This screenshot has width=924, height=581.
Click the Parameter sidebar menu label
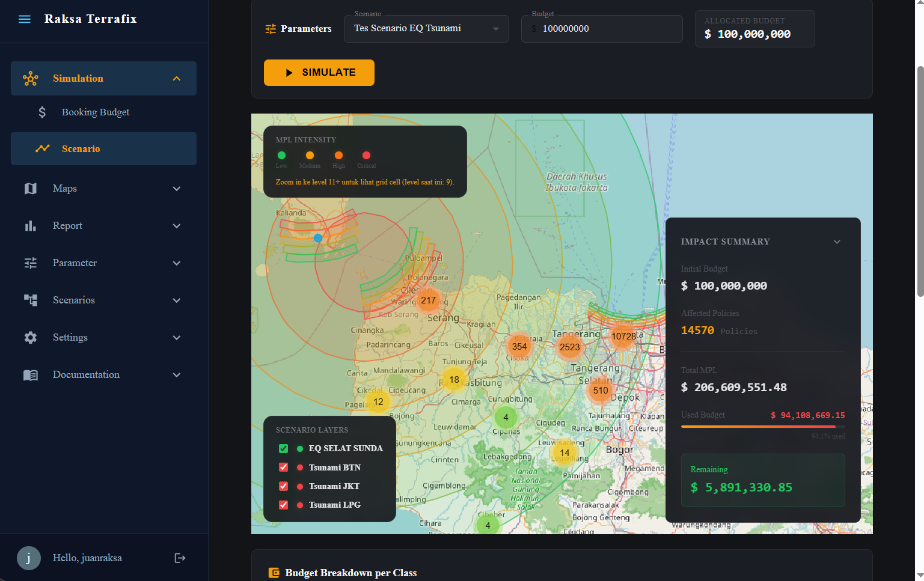coord(75,263)
